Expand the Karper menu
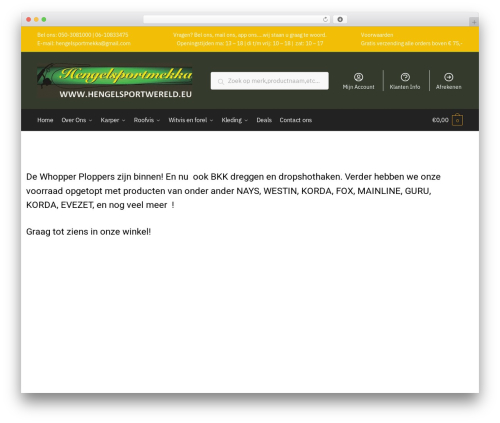Image resolution: width=500 pixels, height=423 pixels. [x=113, y=120]
